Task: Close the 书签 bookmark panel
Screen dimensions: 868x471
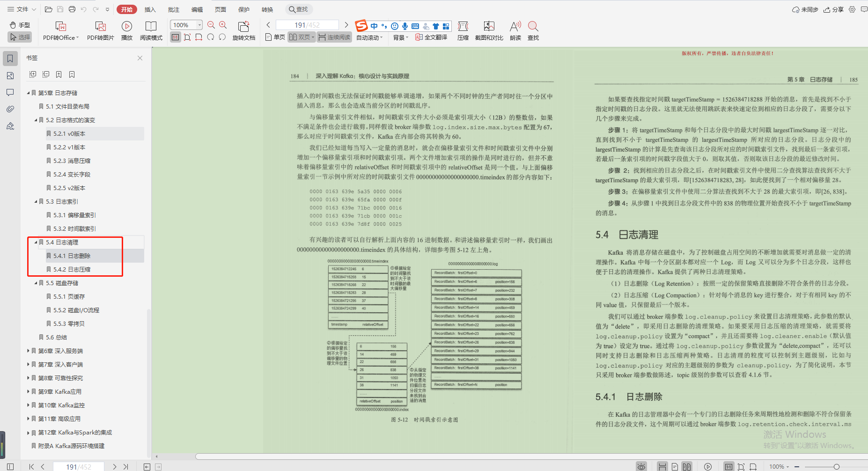Action: pyautogui.click(x=140, y=58)
